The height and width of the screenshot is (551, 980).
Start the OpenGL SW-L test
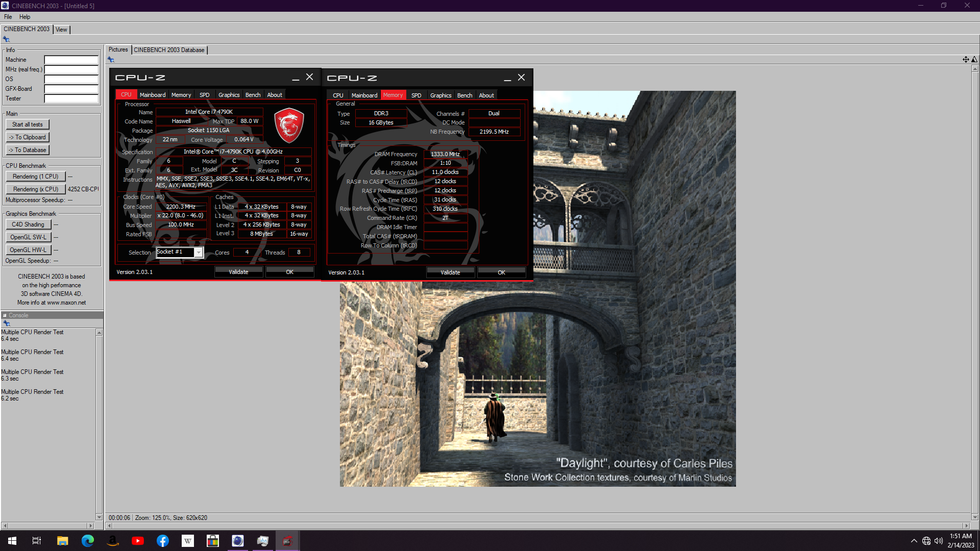tap(28, 237)
